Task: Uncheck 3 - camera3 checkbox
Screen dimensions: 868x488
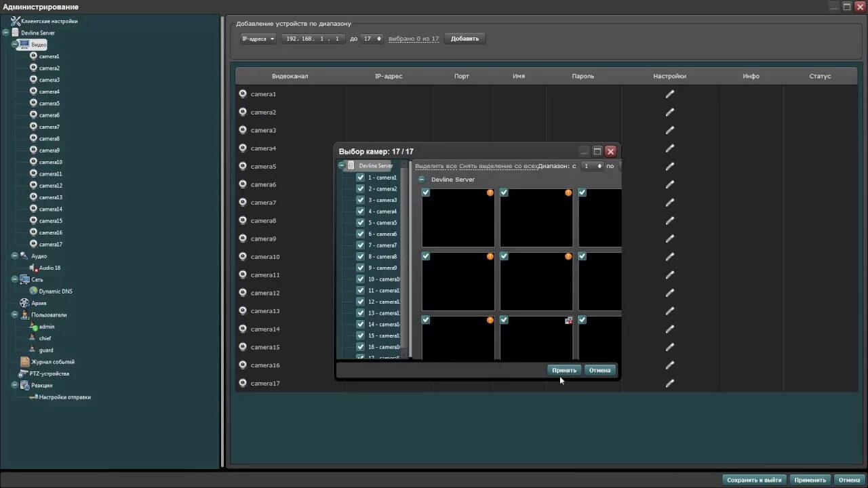Action: (360, 200)
